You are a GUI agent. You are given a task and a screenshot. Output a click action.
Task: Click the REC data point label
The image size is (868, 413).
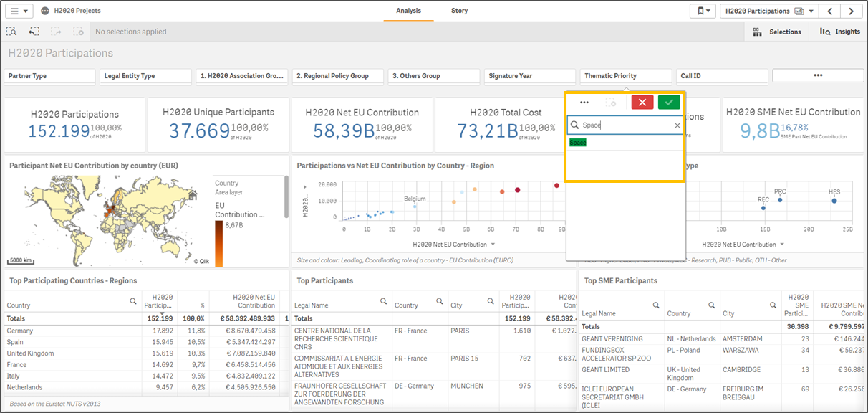point(763,199)
